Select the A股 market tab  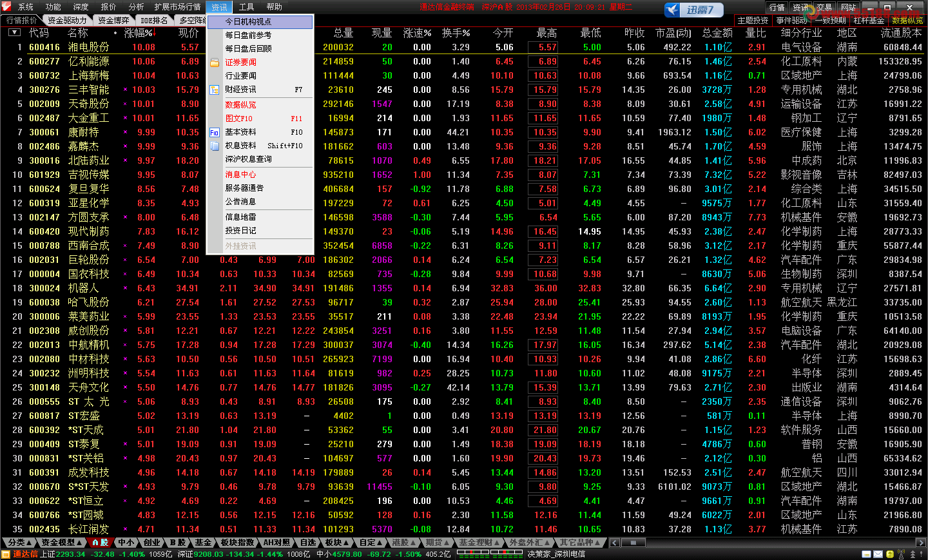[100, 543]
